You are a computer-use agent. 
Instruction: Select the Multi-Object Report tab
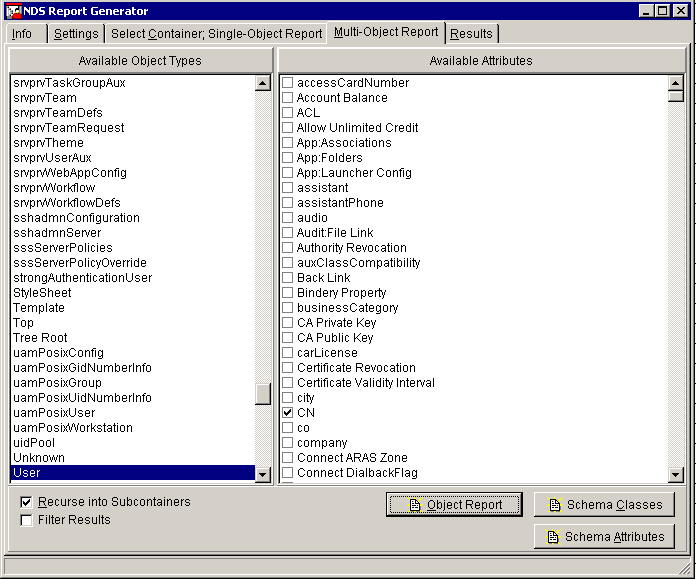tap(386, 32)
